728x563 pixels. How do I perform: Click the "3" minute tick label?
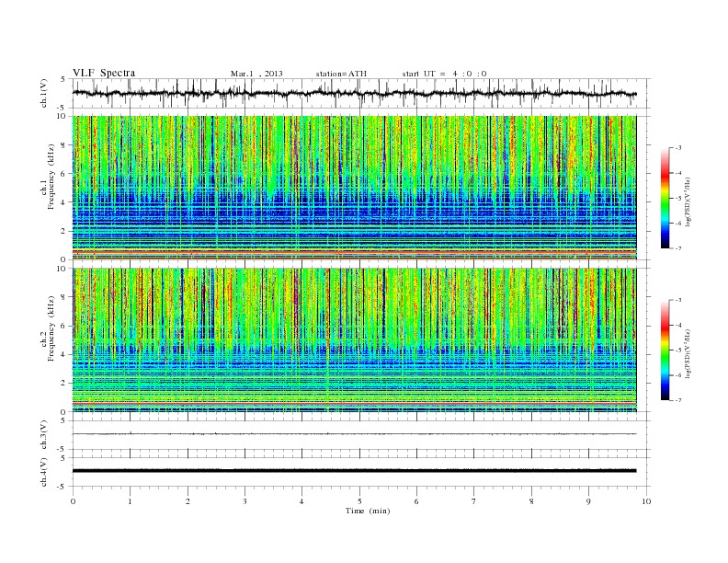245,501
